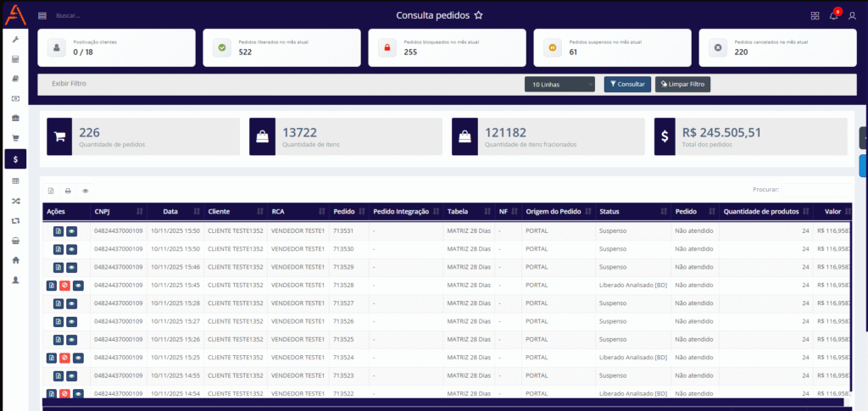The image size is (868, 411).
Task: Select the dollar sign sidebar menu item
Action: [x=15, y=158]
